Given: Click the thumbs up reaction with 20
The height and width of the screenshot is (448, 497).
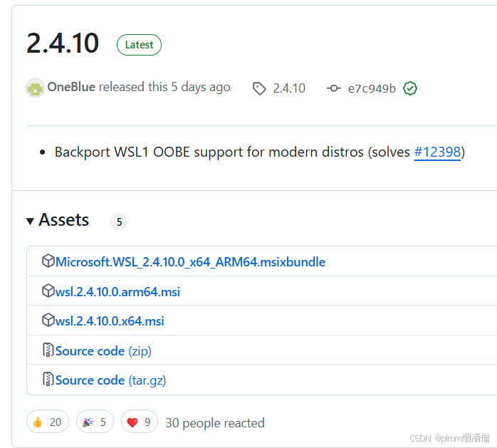Looking at the screenshot, I should tap(48, 422).
